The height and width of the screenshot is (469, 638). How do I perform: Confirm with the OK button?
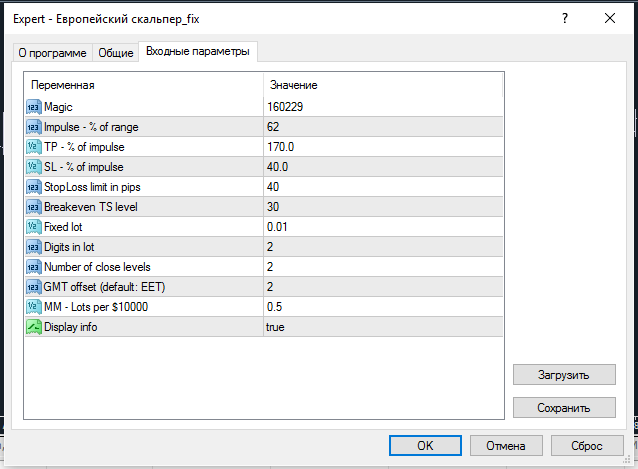click(x=425, y=446)
